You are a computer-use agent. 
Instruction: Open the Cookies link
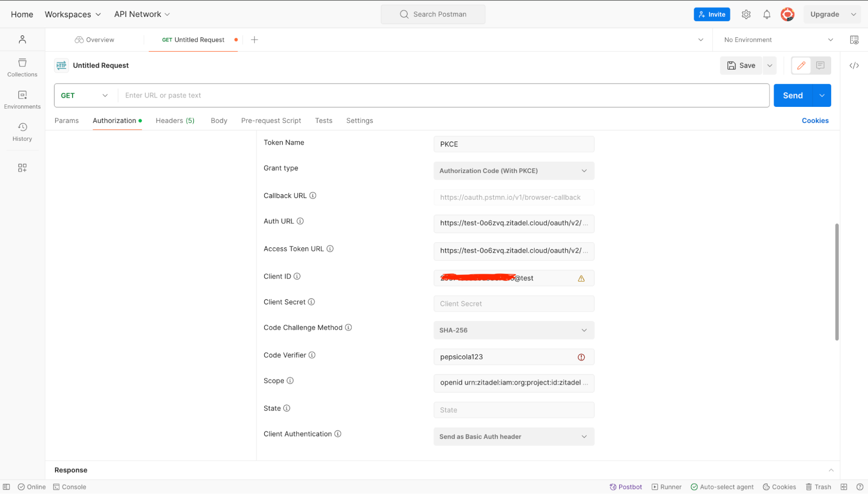815,121
